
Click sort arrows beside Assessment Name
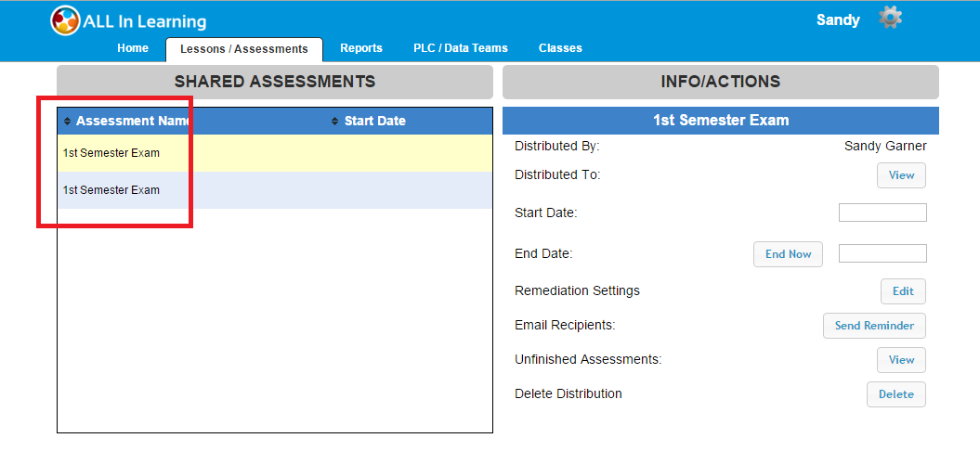click(67, 122)
